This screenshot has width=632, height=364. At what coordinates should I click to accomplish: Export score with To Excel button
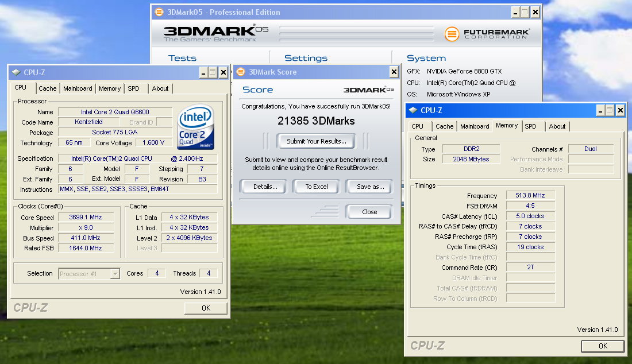pyautogui.click(x=317, y=187)
